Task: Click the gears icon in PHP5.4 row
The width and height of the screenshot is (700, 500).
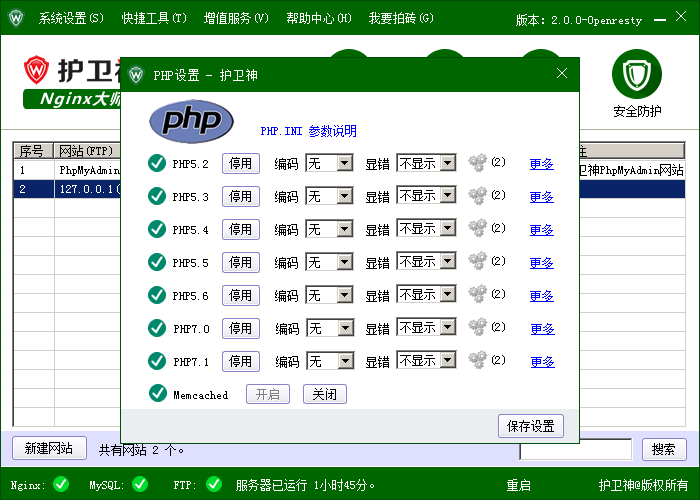Action: coord(478,229)
